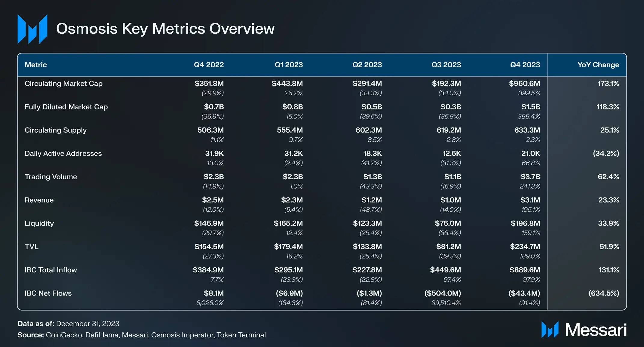Click the '$3.7B' trading volume value
This screenshot has width=644, height=347.
click(x=530, y=177)
